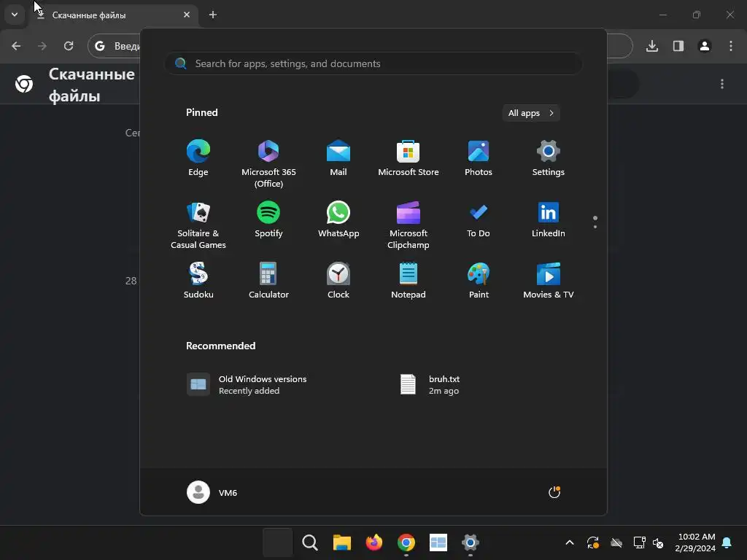Screen dimensions: 747x560
Task: Open the Mail app
Action: [x=338, y=158]
